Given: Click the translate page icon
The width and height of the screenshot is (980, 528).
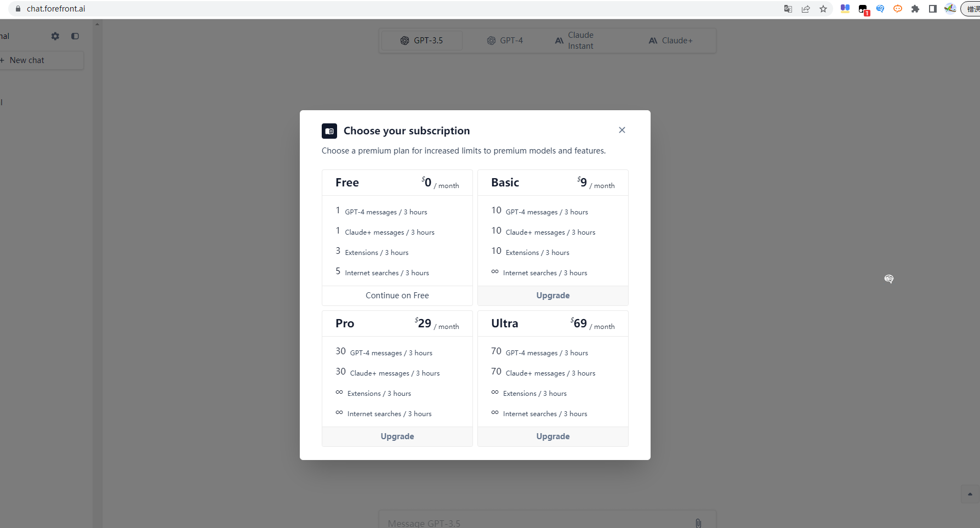Looking at the screenshot, I should click(x=788, y=9).
